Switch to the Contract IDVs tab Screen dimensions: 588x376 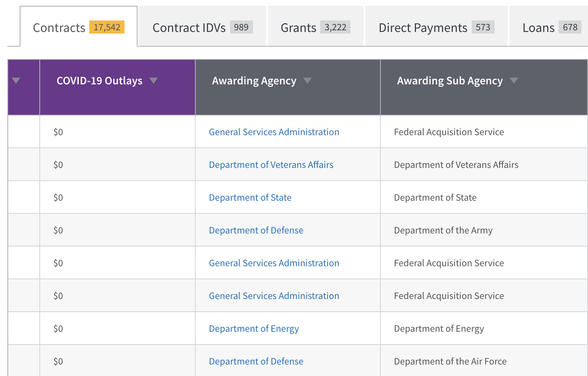pyautogui.click(x=203, y=27)
